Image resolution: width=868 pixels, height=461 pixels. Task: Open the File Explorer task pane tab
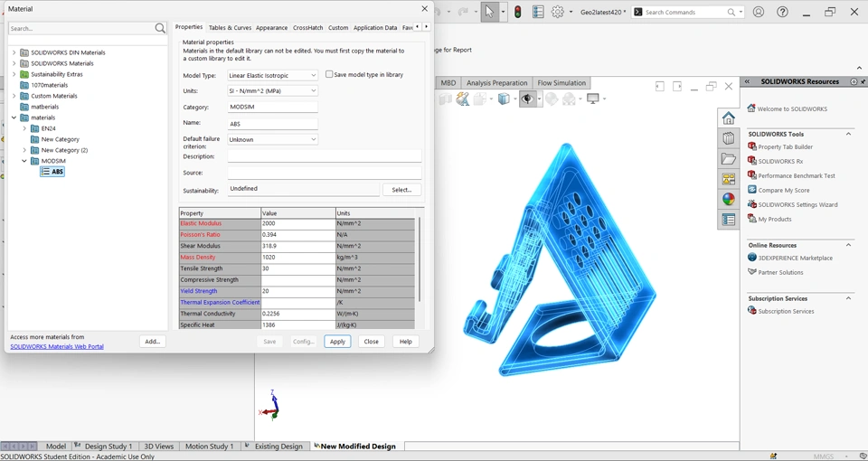coord(728,159)
